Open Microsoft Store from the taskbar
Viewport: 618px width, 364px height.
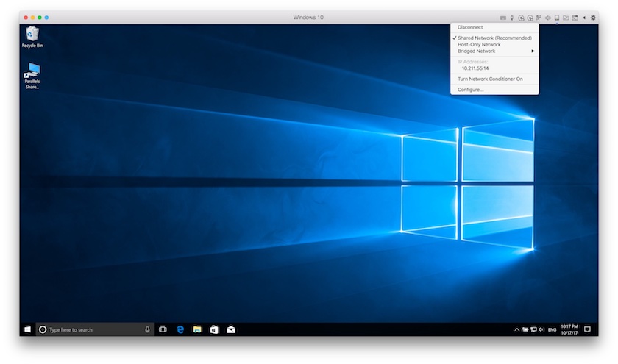point(214,329)
